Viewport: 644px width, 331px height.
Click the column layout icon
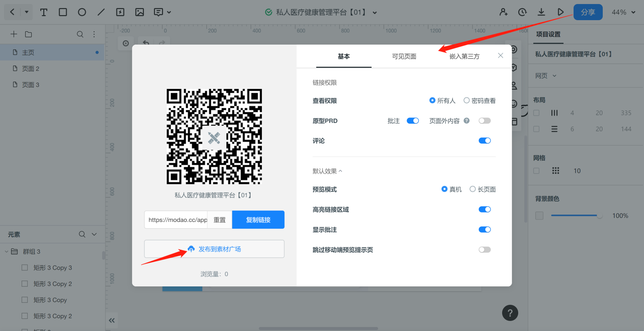[554, 113]
